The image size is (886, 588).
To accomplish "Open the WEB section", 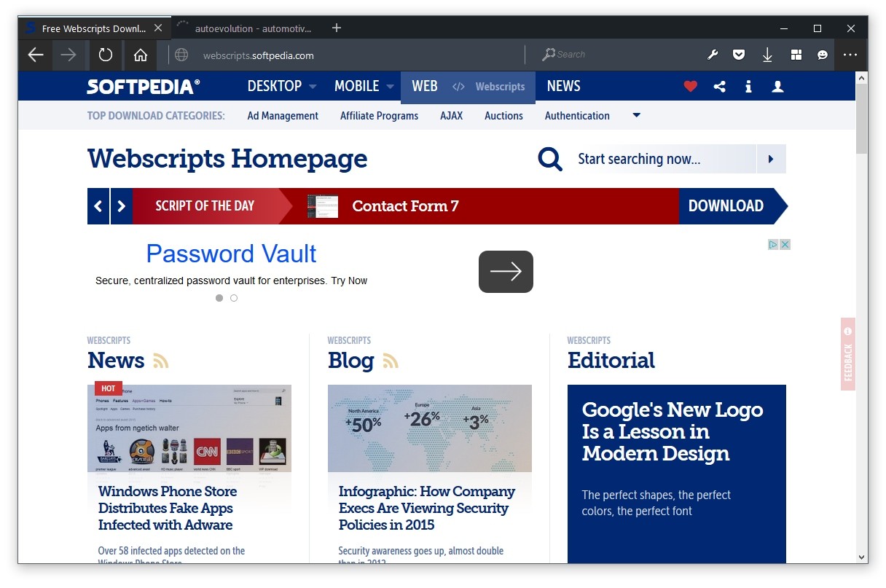I will (425, 87).
